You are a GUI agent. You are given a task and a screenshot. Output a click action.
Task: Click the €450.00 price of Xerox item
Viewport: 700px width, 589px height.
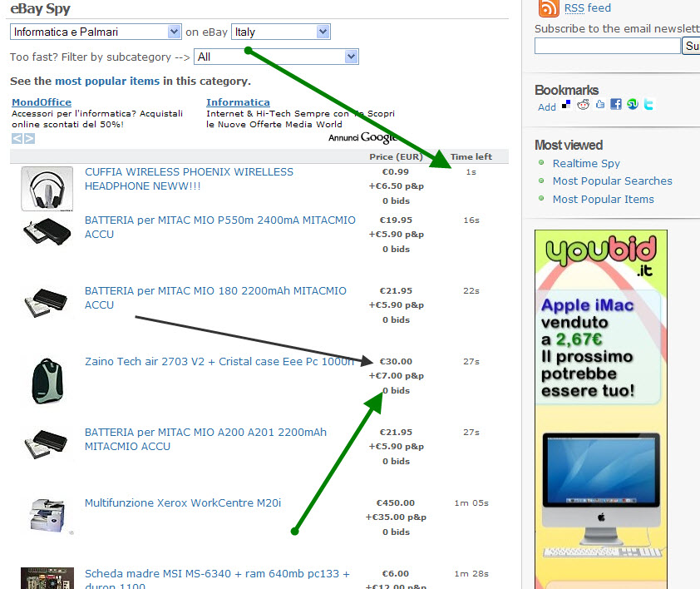coord(396,503)
